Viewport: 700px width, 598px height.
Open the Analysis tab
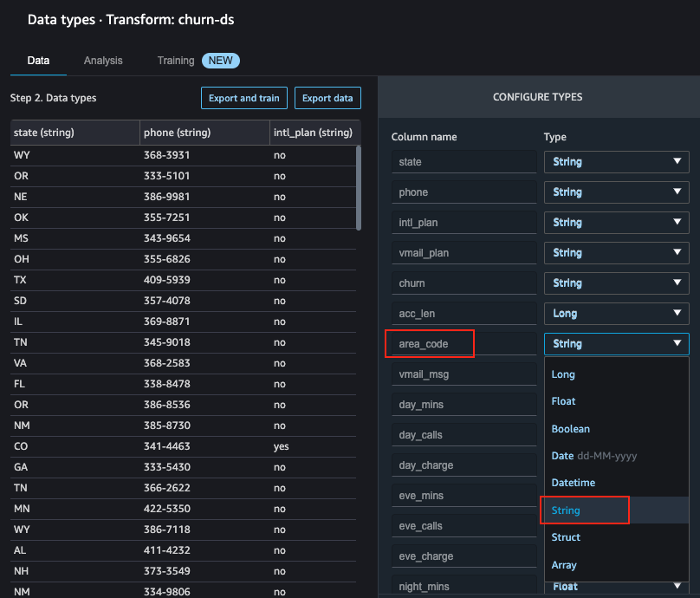(x=103, y=61)
